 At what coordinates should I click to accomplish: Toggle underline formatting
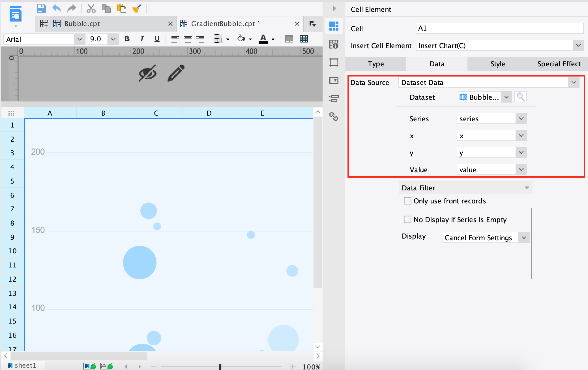click(x=157, y=39)
